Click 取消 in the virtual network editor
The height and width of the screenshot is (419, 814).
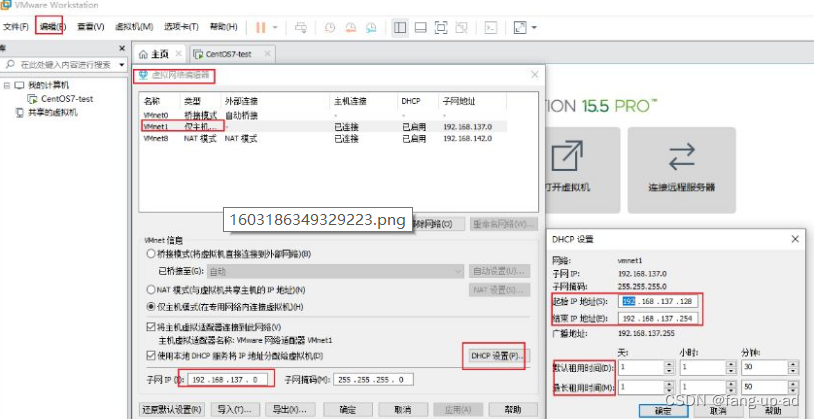pos(403,409)
